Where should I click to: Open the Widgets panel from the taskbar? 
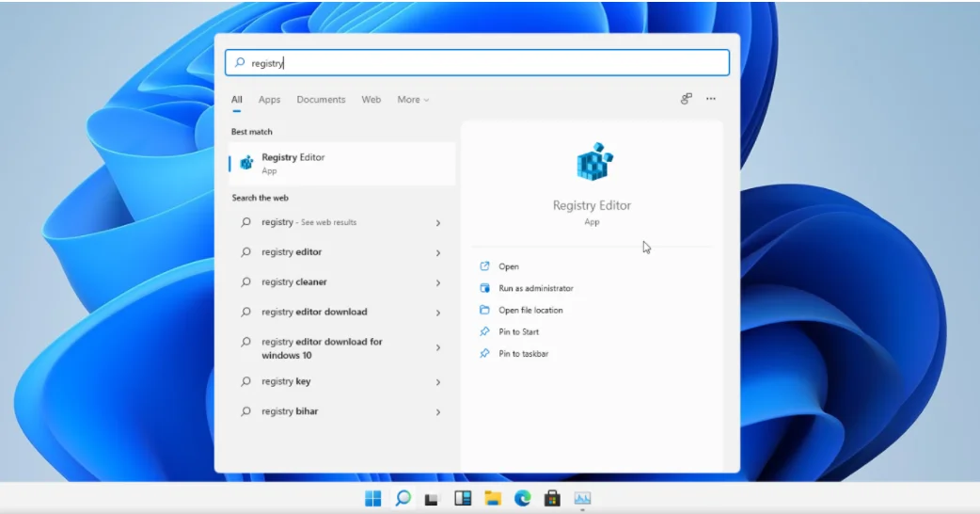(462, 499)
